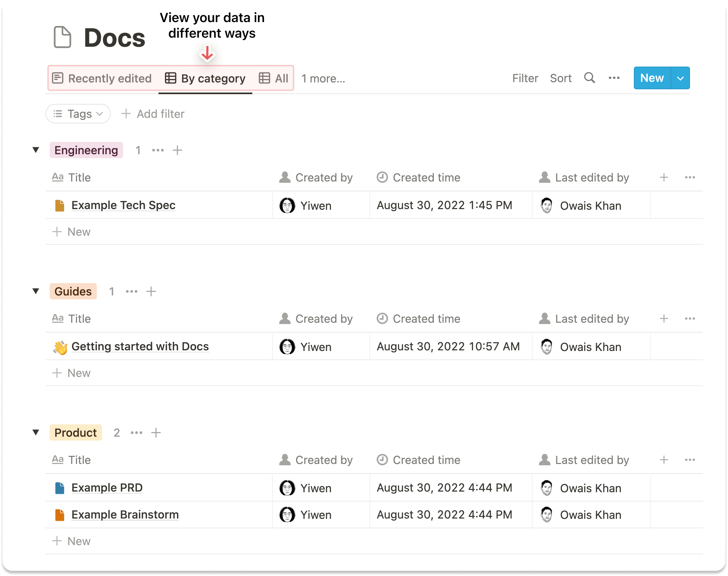Expand the 1 more… views list
The width and height of the screenshot is (728, 576).
(323, 79)
